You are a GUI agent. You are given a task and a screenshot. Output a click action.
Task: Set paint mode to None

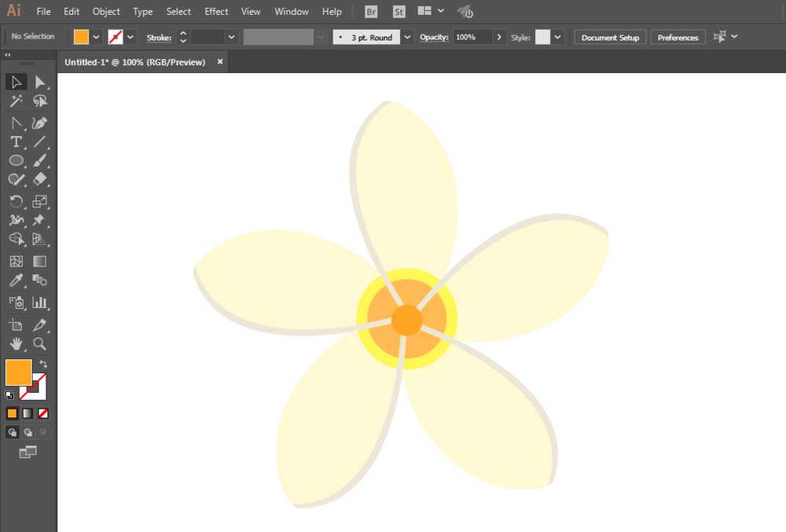click(43, 413)
